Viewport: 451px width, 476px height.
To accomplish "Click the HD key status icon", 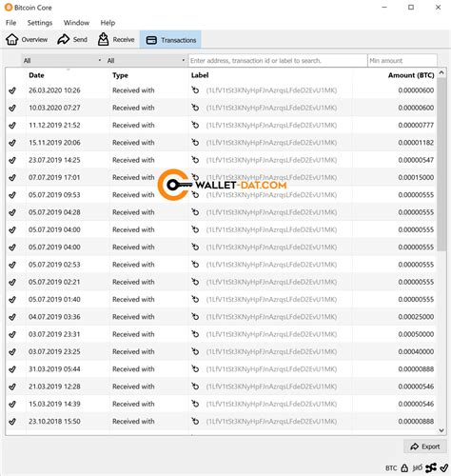I will click(x=418, y=467).
